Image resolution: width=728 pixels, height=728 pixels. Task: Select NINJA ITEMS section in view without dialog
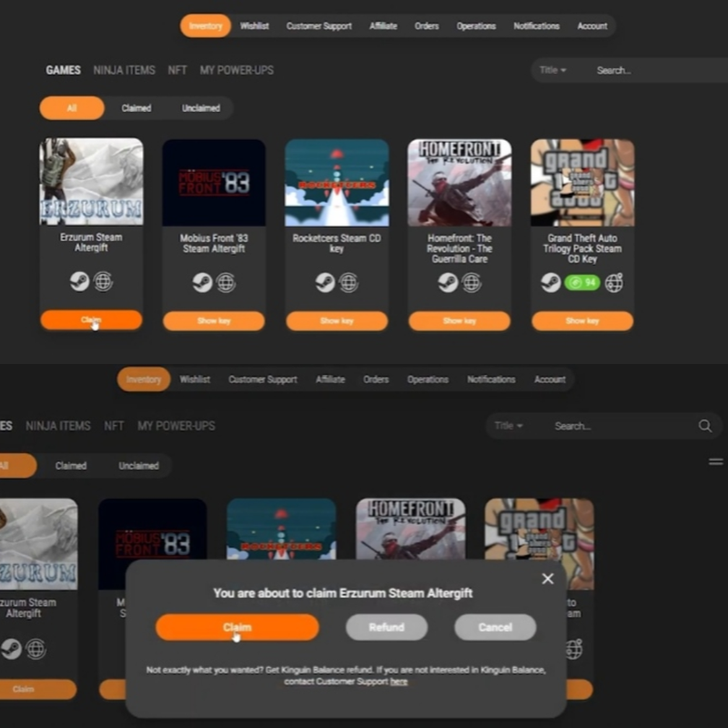click(124, 70)
